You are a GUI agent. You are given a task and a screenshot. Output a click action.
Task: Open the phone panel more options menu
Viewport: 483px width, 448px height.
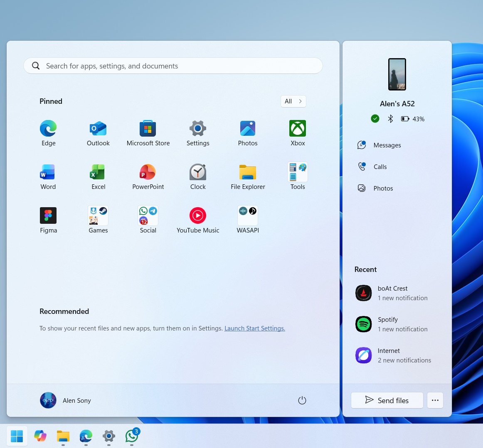(x=435, y=400)
